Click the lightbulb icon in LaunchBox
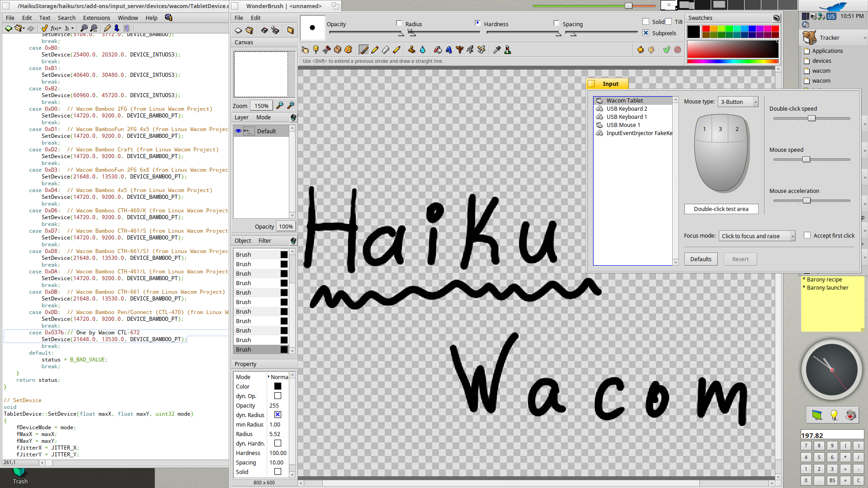The height and width of the screenshot is (488, 868). click(834, 415)
